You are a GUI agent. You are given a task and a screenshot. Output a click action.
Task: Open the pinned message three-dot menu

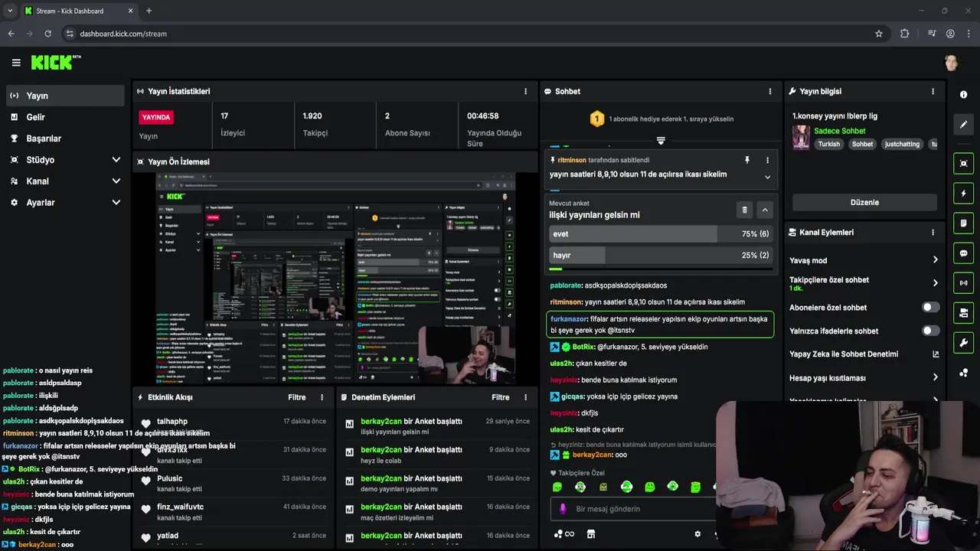point(767,160)
